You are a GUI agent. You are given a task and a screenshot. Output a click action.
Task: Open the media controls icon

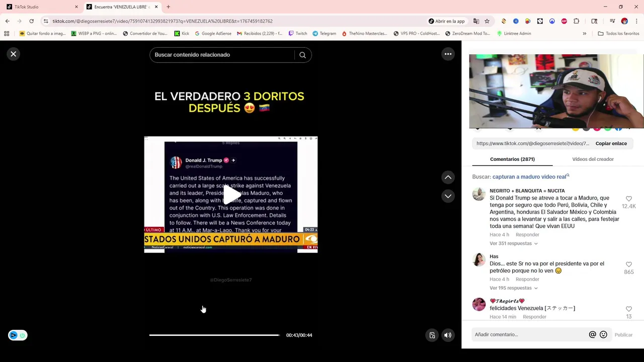(612, 21)
